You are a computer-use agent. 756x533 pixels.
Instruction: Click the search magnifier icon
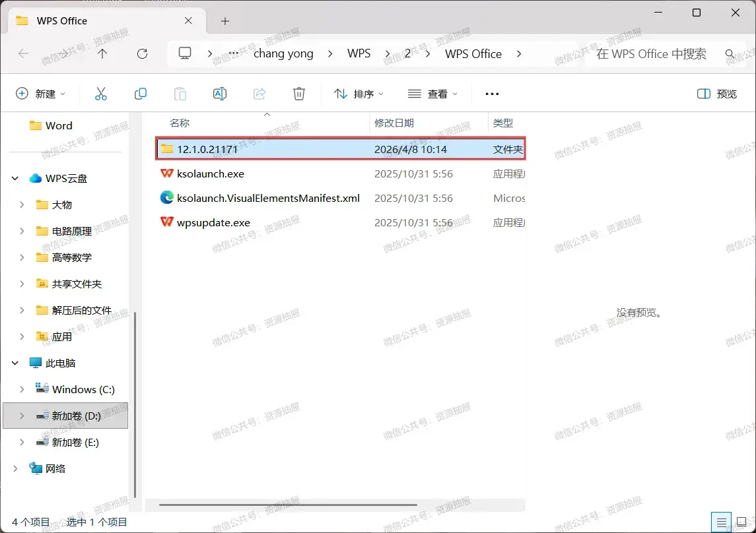730,53
